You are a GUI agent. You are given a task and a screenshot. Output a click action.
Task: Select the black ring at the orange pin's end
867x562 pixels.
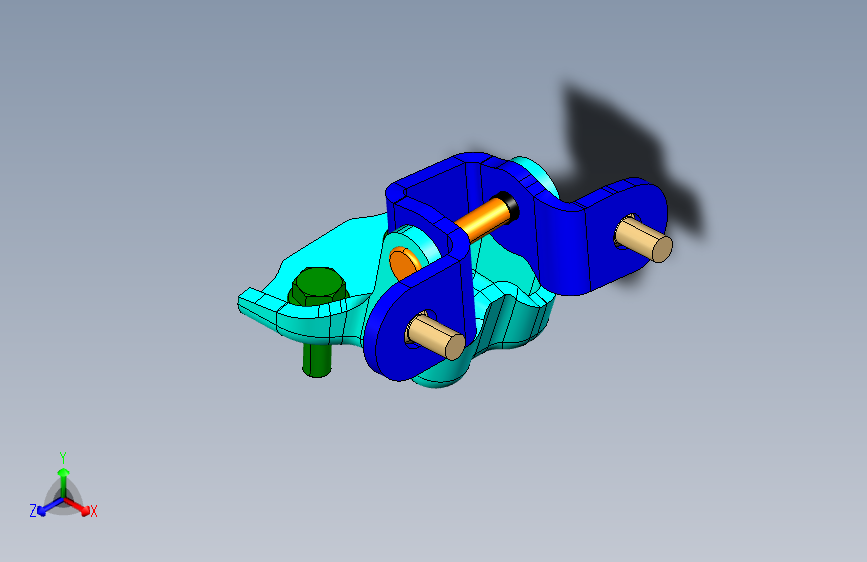click(x=510, y=205)
